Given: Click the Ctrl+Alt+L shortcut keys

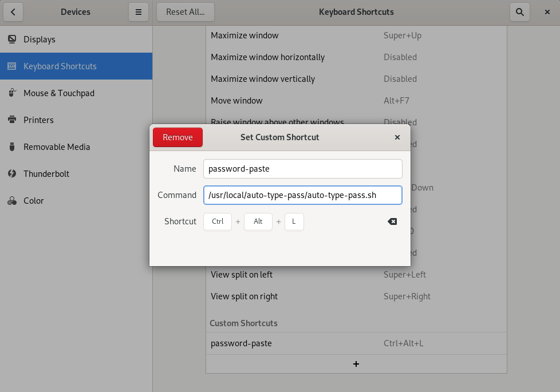Looking at the screenshot, I should tap(254, 221).
